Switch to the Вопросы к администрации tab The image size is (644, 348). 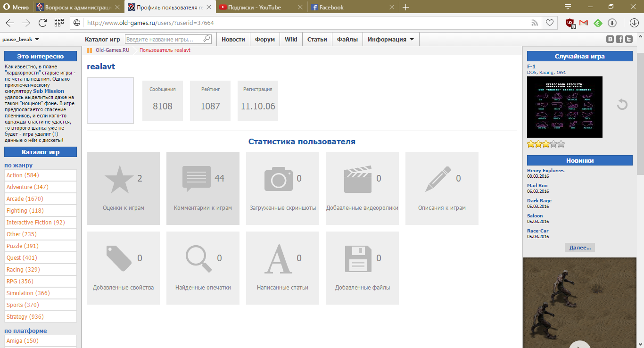pos(78,7)
